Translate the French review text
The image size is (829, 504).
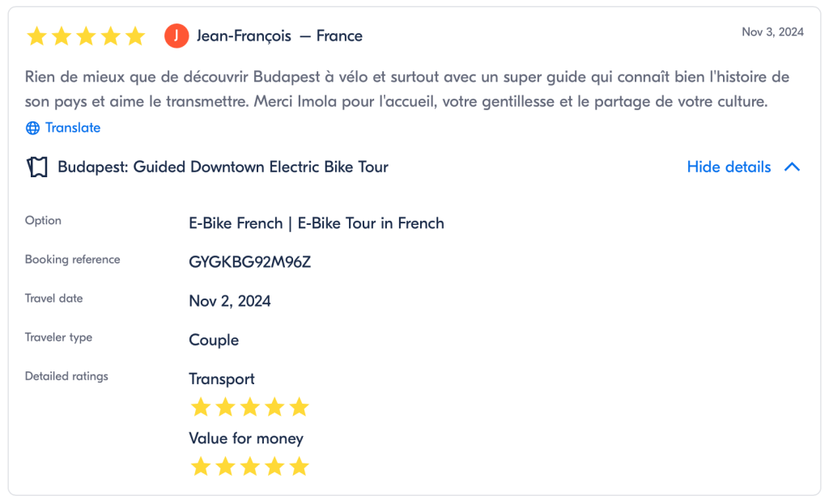(x=72, y=128)
